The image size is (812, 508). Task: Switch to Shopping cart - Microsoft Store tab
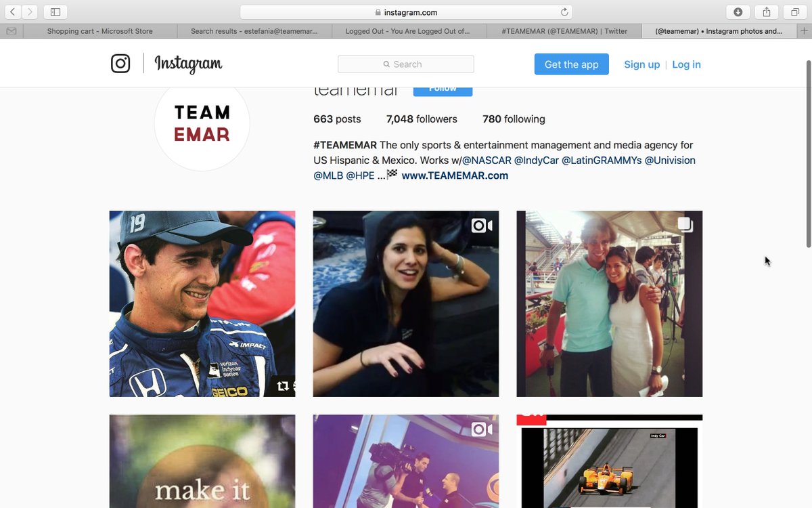pyautogui.click(x=99, y=31)
